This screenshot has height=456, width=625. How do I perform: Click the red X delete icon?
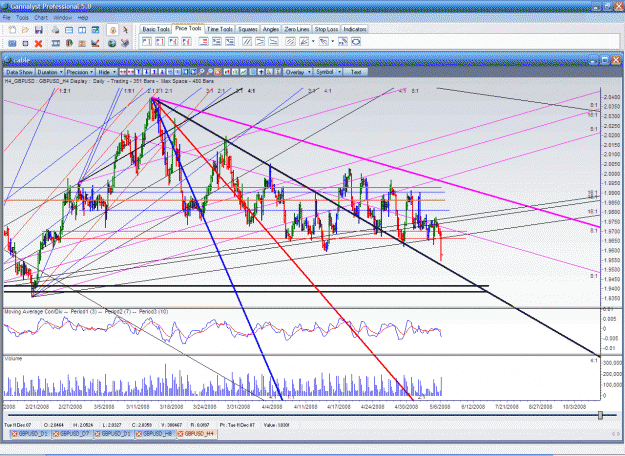pyautogui.click(x=38, y=43)
